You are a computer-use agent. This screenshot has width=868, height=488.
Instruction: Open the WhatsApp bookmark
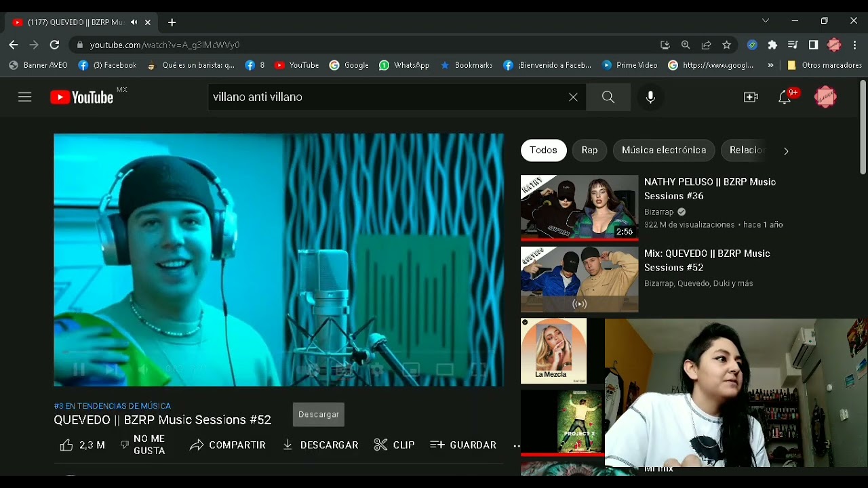coord(404,65)
